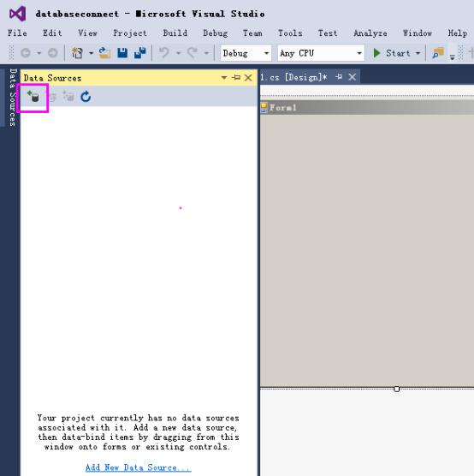This screenshot has width=474, height=476.
Task: Click the Navigate Backward icon
Action: tap(26, 53)
